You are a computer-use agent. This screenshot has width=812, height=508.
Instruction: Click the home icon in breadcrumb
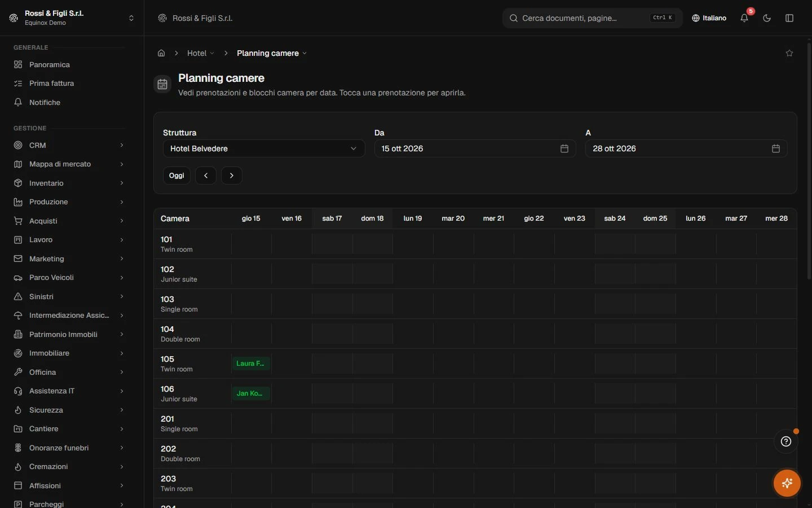pyautogui.click(x=161, y=53)
